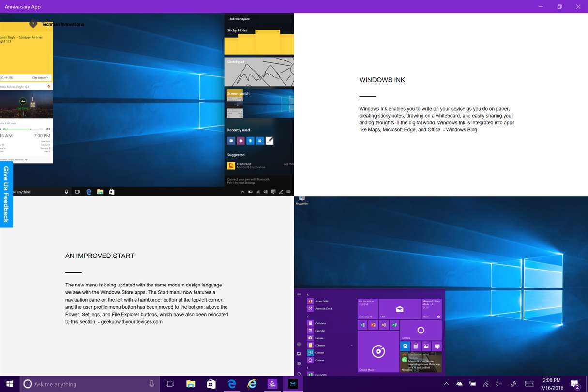Open the large Cortana tile in Start menu image

pyautogui.click(x=421, y=330)
